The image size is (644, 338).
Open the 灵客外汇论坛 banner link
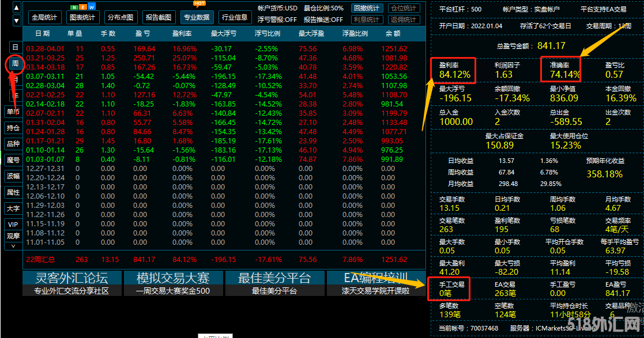72,283
